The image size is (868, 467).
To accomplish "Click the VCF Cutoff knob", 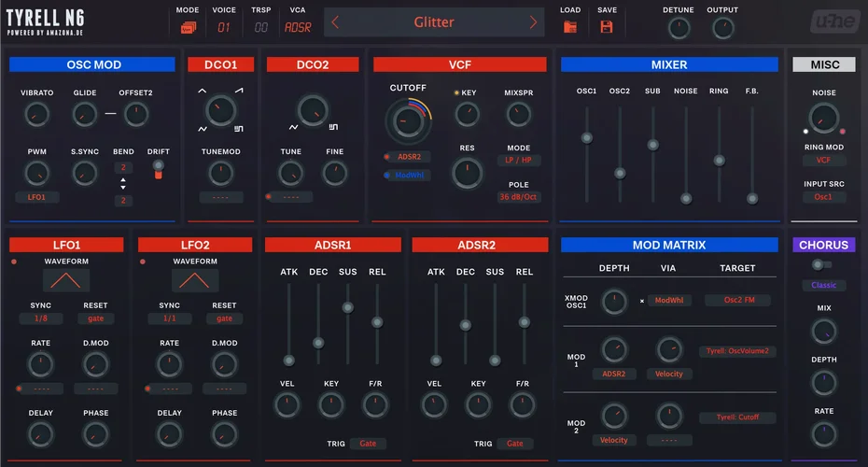I will (404, 120).
